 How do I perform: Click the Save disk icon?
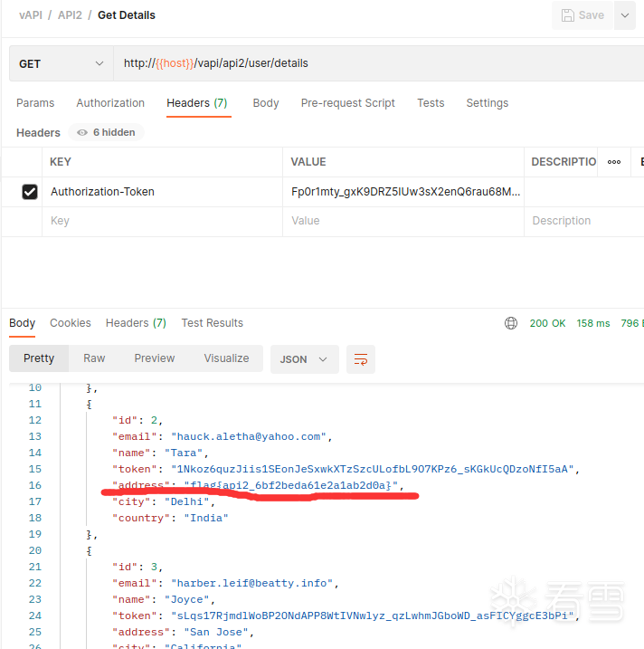pos(568,15)
